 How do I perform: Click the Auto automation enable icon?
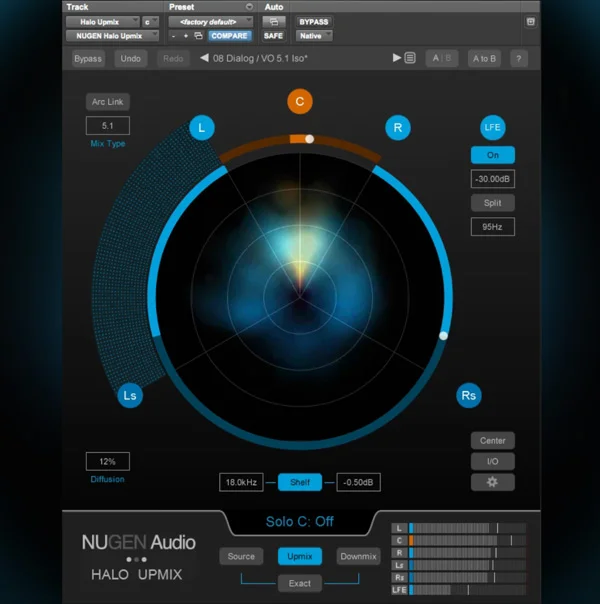(274, 22)
